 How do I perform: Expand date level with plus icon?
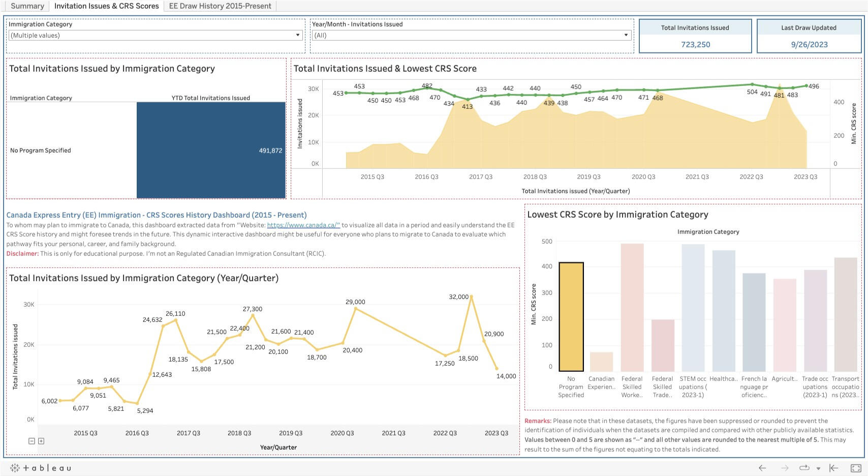point(41,441)
